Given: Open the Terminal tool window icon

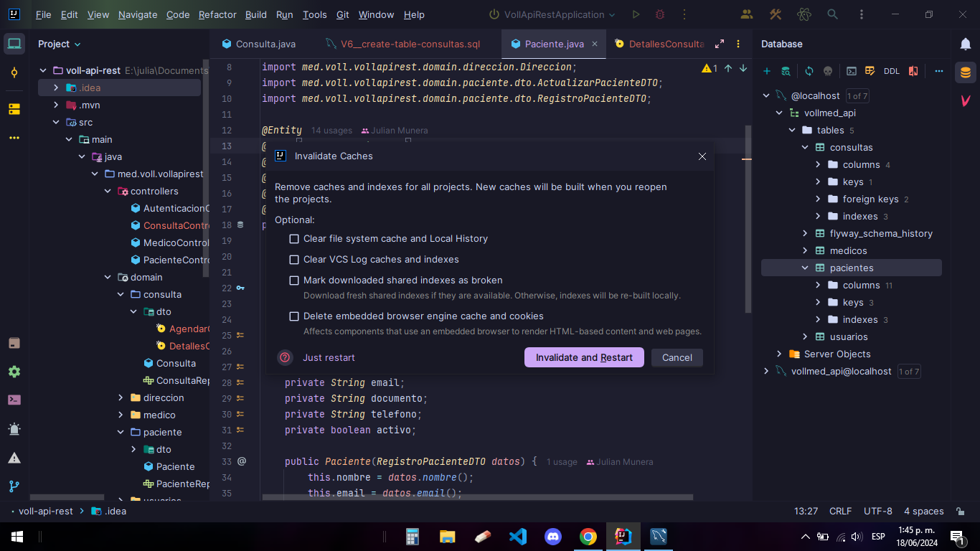Looking at the screenshot, I should point(14,400).
